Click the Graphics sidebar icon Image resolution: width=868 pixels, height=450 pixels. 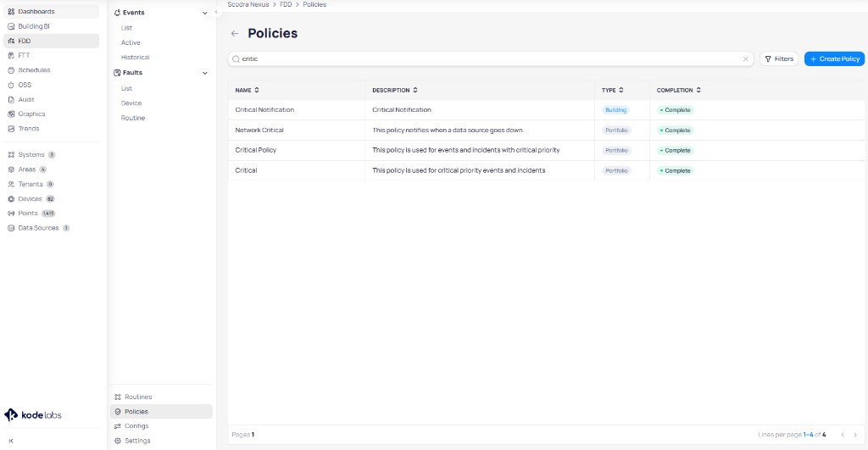pos(11,114)
